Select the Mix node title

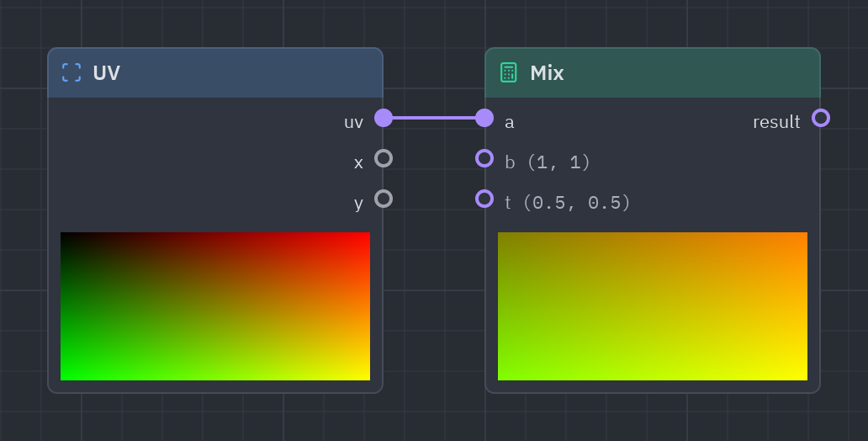547,73
